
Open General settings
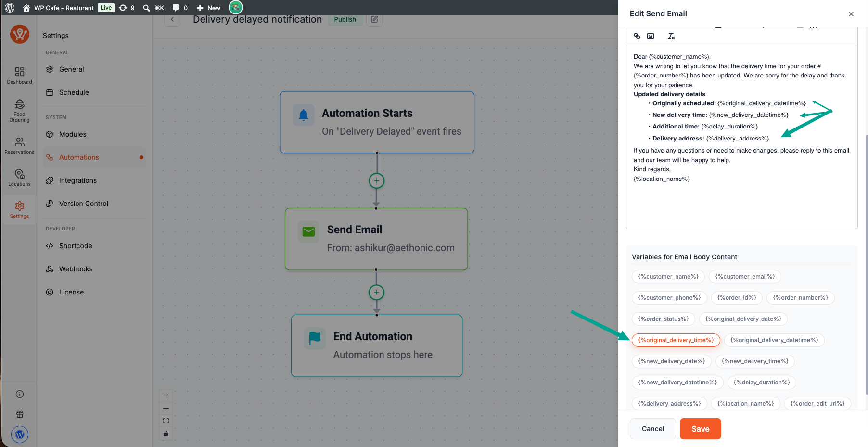pos(94,69)
